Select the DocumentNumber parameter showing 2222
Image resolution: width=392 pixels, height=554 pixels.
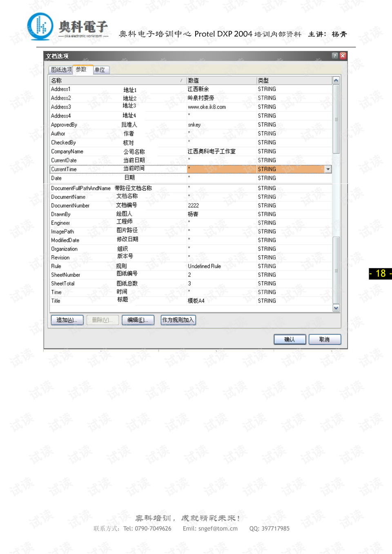click(122, 205)
